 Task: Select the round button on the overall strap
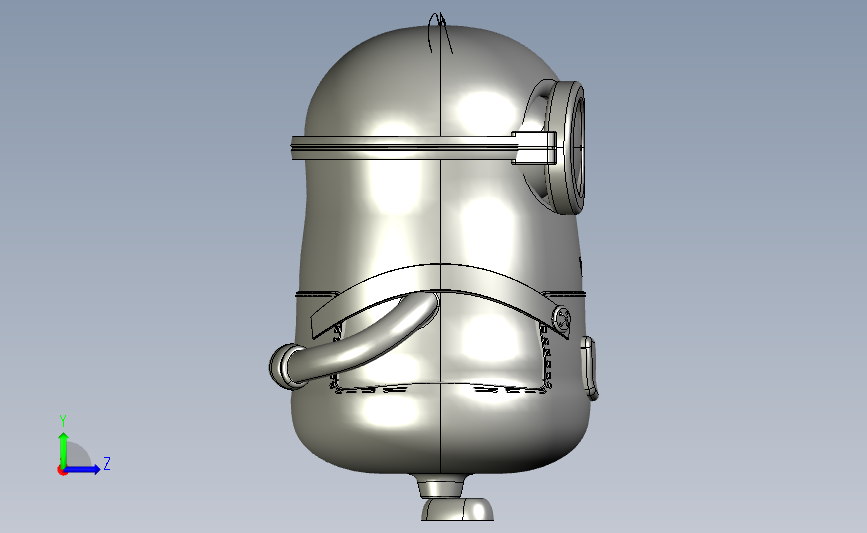pyautogui.click(x=562, y=318)
